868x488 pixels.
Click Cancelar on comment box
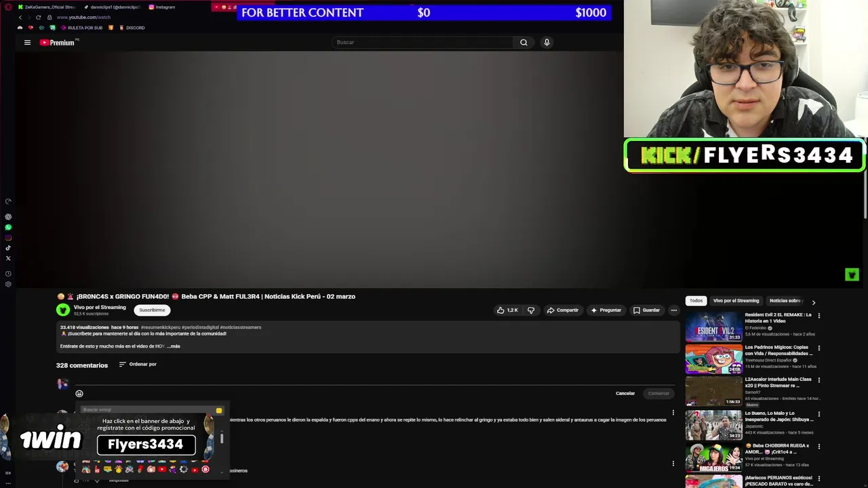tap(625, 393)
